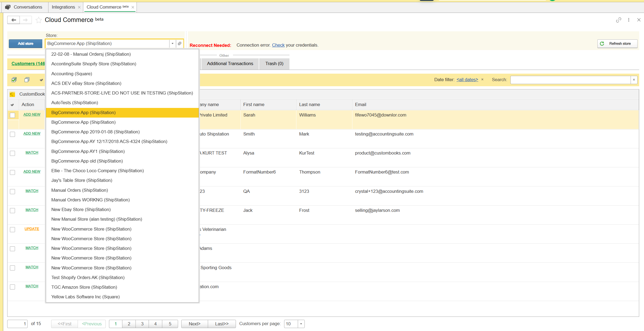Click the Refresh store button
The width and height of the screenshot is (644, 331).
click(x=617, y=44)
